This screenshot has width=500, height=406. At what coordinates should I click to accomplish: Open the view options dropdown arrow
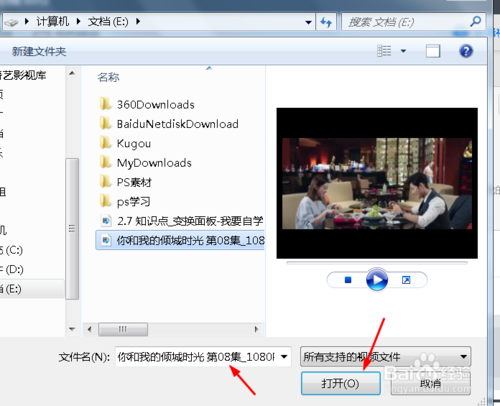(403, 51)
